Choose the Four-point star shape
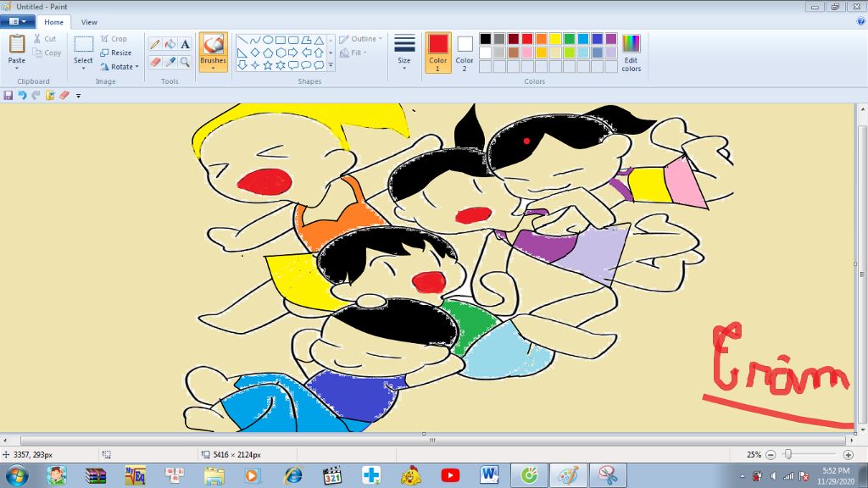 pyautogui.click(x=254, y=65)
